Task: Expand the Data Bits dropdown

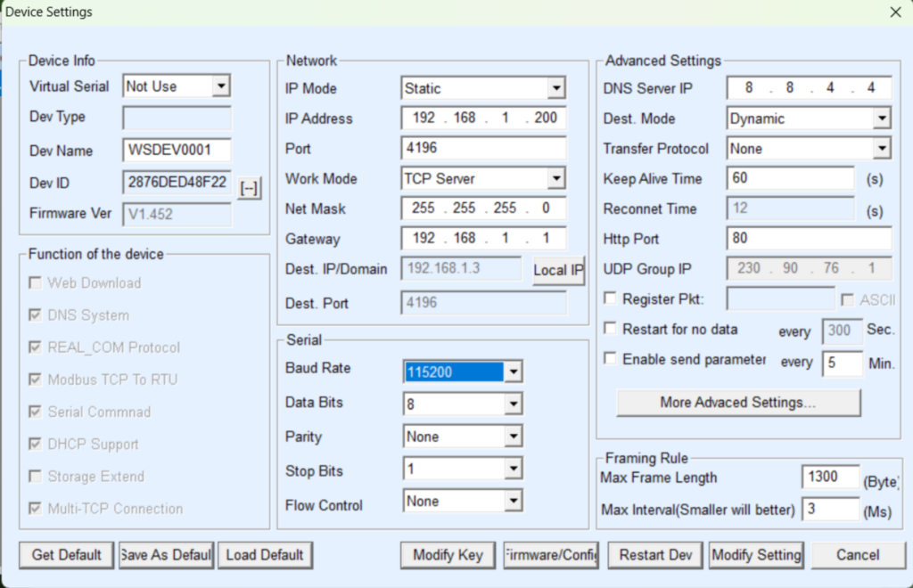Action: 513,404
